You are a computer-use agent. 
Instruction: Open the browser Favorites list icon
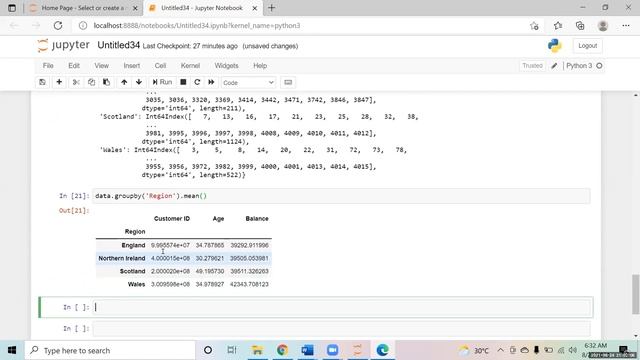[558, 26]
